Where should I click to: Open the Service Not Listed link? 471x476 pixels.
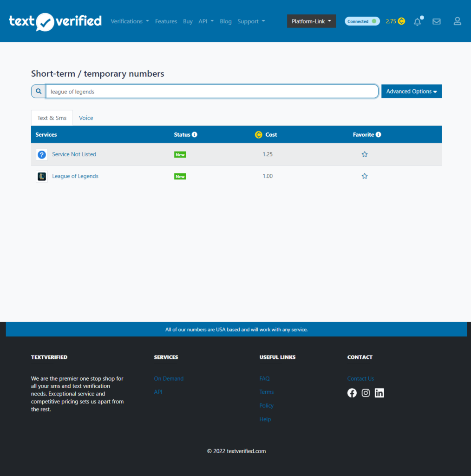(74, 154)
